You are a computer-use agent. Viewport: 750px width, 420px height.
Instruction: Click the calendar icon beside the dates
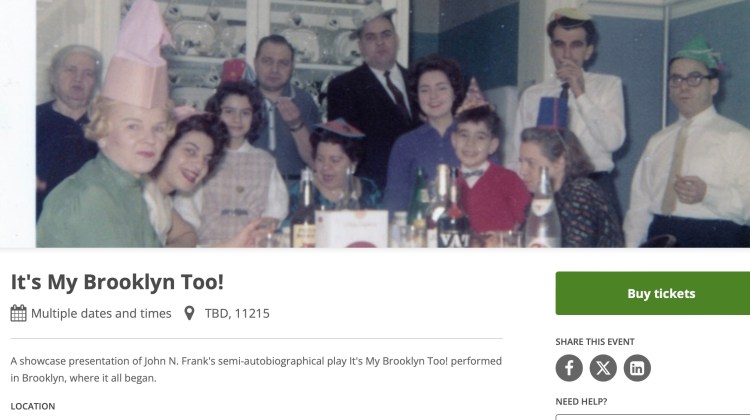pyautogui.click(x=18, y=313)
